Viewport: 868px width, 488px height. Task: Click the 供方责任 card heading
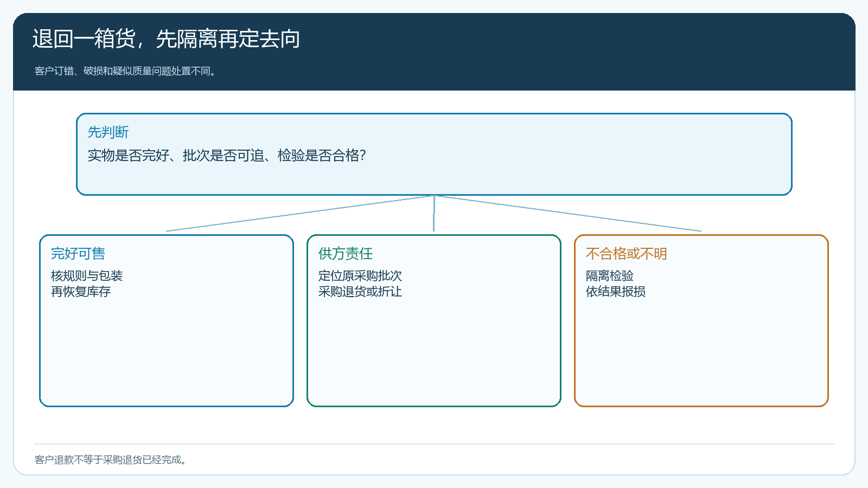[x=345, y=253]
